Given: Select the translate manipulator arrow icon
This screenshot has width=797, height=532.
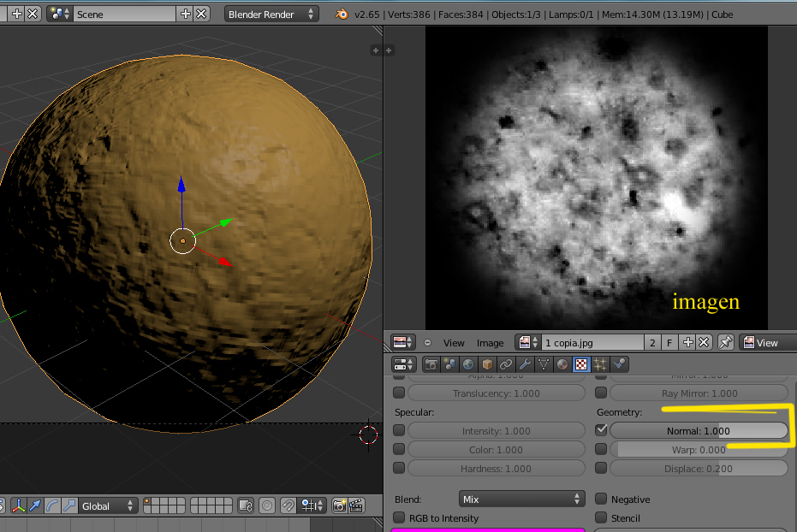Looking at the screenshot, I should [x=33, y=505].
